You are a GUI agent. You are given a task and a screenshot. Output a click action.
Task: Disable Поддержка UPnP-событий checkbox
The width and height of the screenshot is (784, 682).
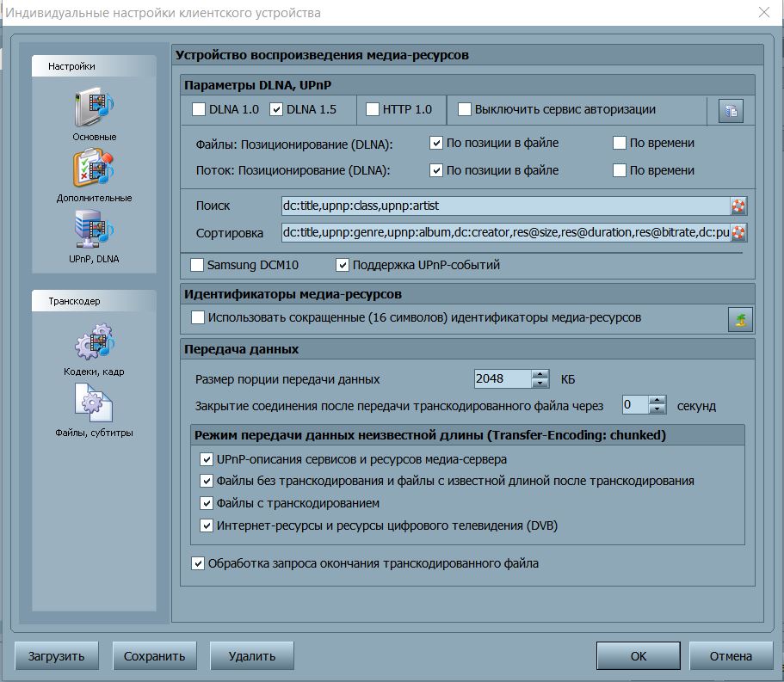[x=343, y=266]
